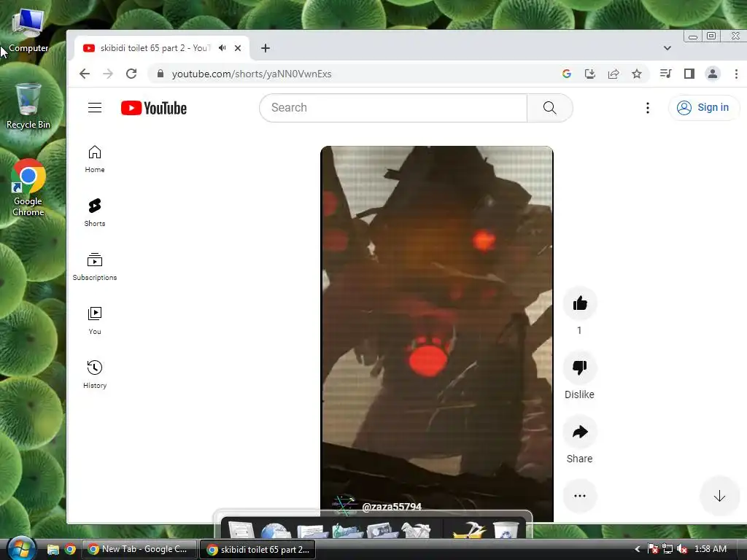Click the Google icon in address bar
747x560 pixels.
click(566, 74)
